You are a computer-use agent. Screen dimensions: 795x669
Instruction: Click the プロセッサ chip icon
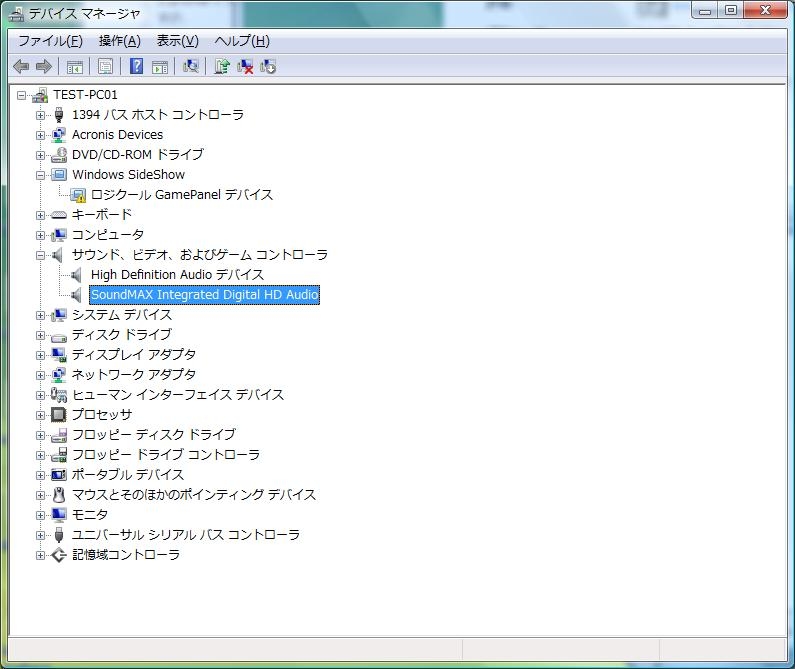tap(59, 415)
